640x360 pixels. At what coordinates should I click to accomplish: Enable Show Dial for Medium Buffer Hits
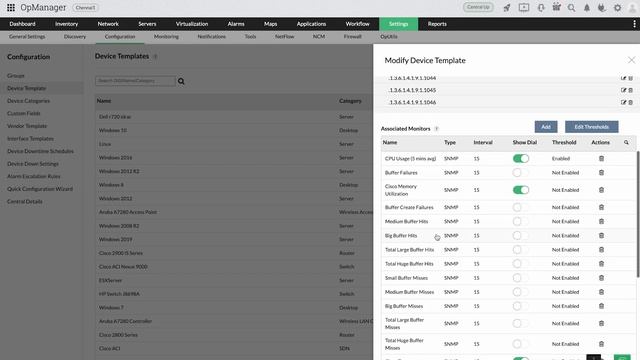tap(521, 221)
